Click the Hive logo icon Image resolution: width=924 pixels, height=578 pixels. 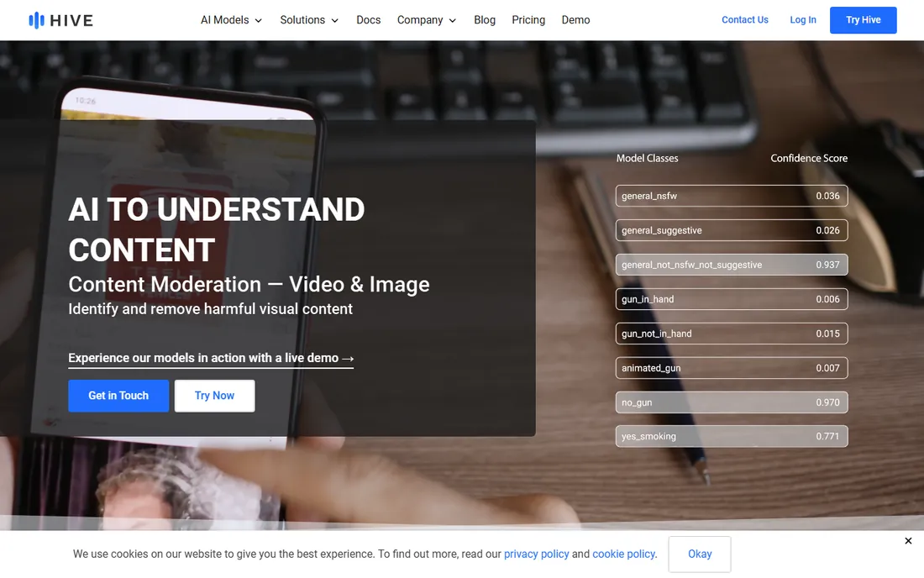[x=36, y=20]
